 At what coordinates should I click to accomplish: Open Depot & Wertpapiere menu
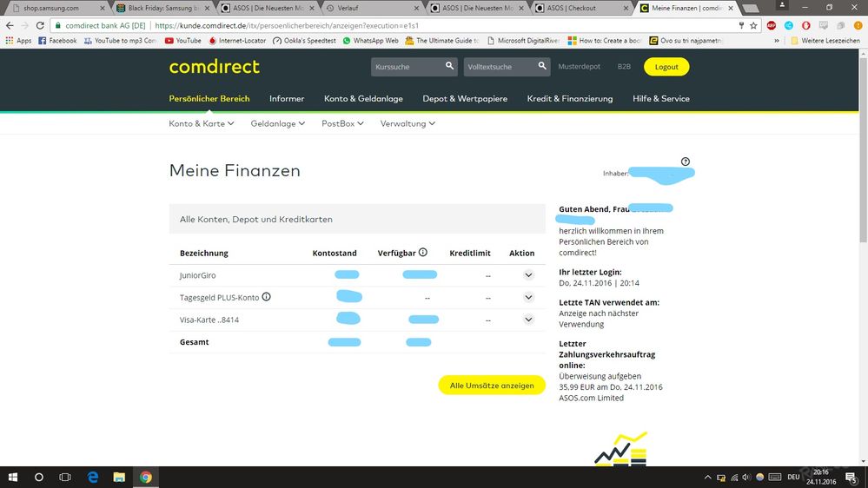(x=465, y=98)
